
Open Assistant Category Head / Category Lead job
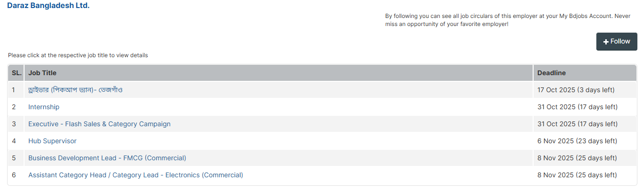point(135,175)
